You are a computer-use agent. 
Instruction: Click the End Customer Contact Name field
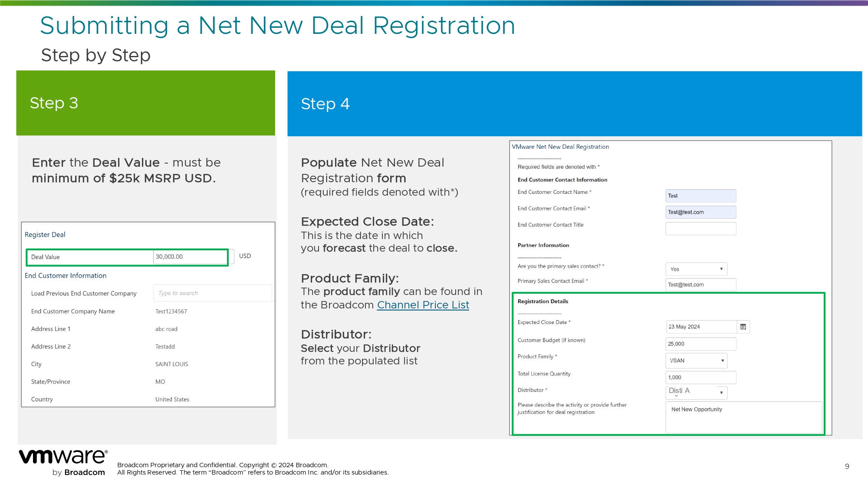(700, 196)
